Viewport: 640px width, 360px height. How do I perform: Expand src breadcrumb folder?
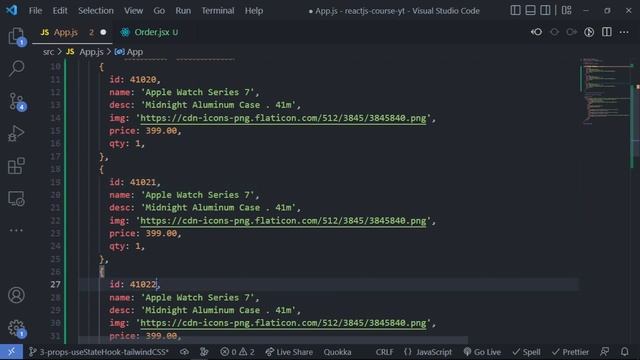click(48, 52)
